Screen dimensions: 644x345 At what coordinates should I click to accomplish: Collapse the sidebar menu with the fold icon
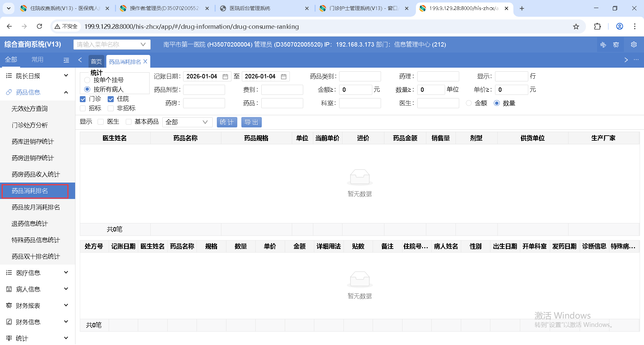(66, 60)
